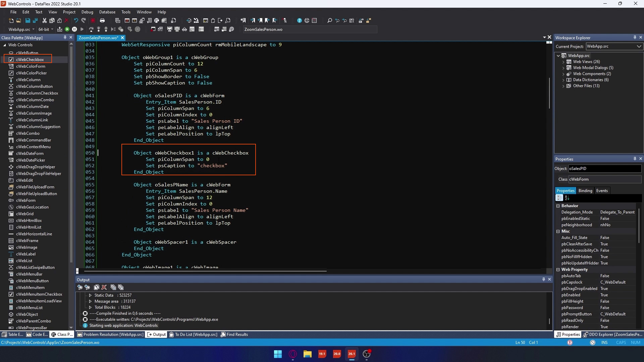Close the ZoomSalesPerson.wo editor tab
The width and height of the screenshot is (644, 362).
click(x=122, y=38)
